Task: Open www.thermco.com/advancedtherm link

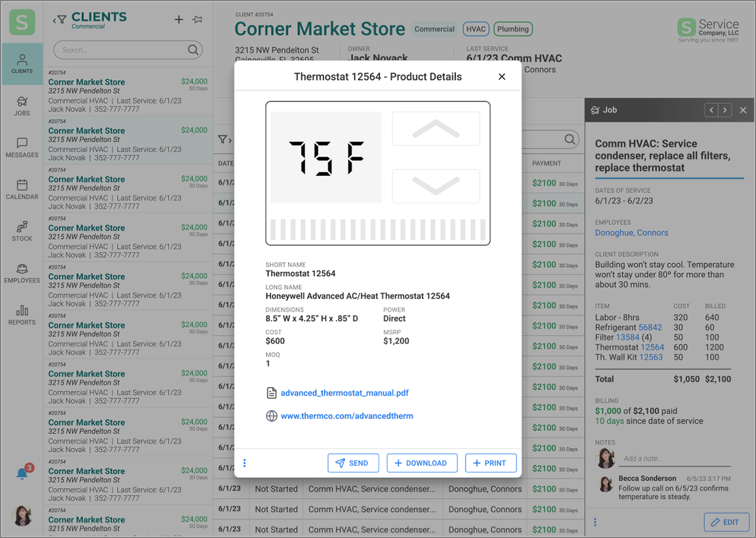Action: point(347,416)
